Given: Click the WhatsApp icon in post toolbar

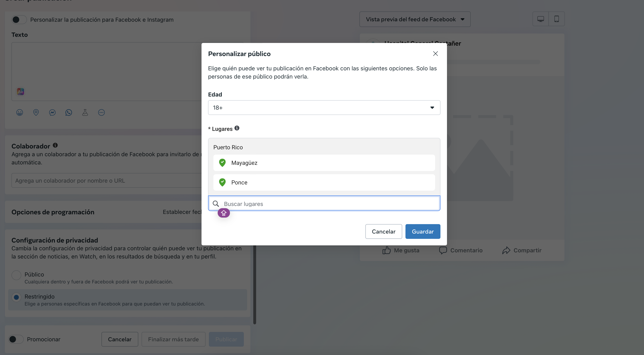Looking at the screenshot, I should tap(69, 112).
